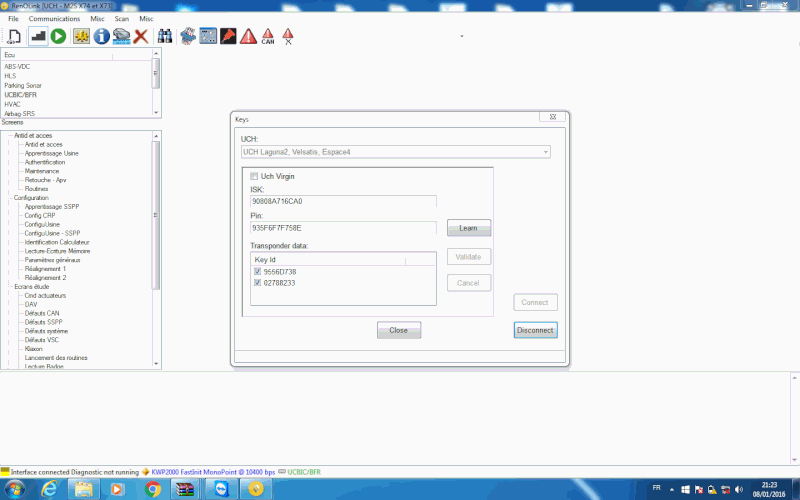Toggle the Uch Virgin checkbox

pyautogui.click(x=255, y=177)
